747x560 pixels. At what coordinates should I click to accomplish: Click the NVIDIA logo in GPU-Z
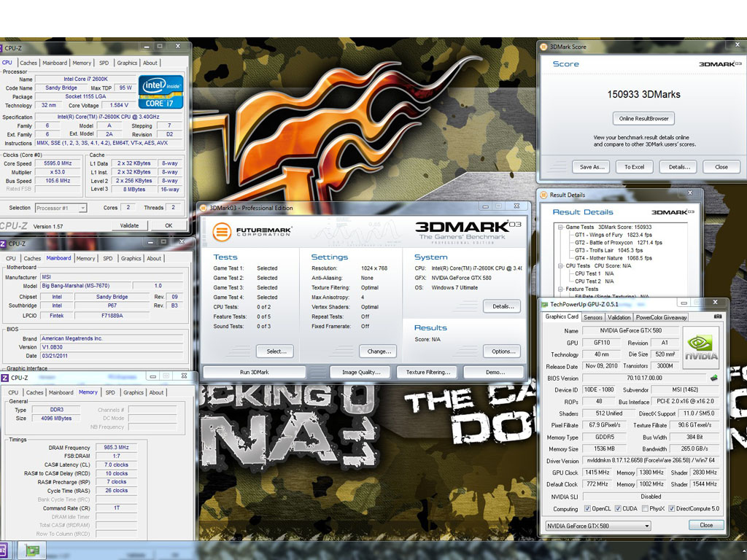pyautogui.click(x=701, y=346)
